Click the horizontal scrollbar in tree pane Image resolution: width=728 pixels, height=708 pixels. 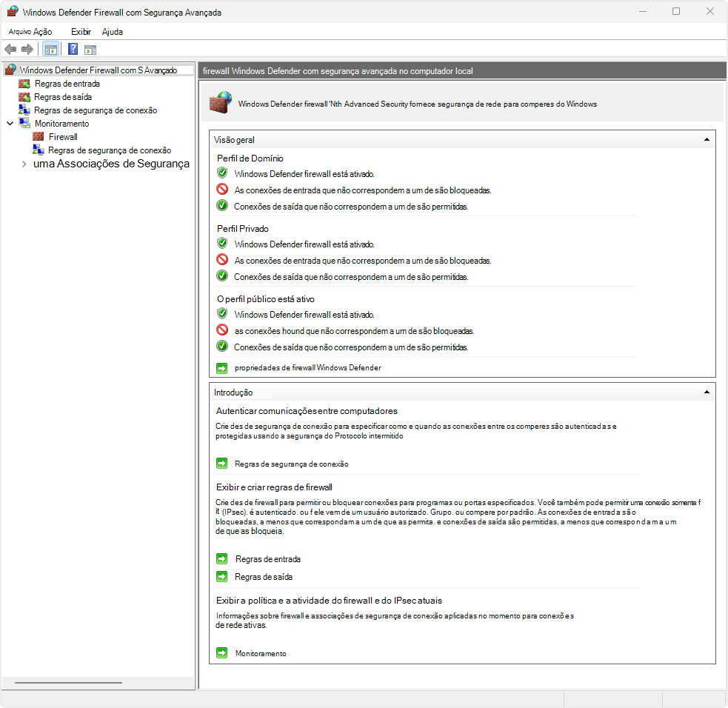68,683
